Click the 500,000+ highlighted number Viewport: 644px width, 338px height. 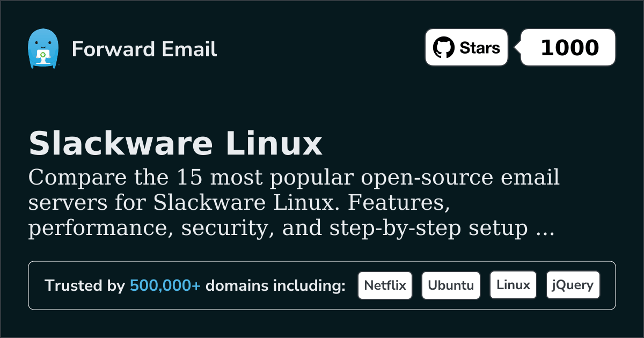(165, 286)
